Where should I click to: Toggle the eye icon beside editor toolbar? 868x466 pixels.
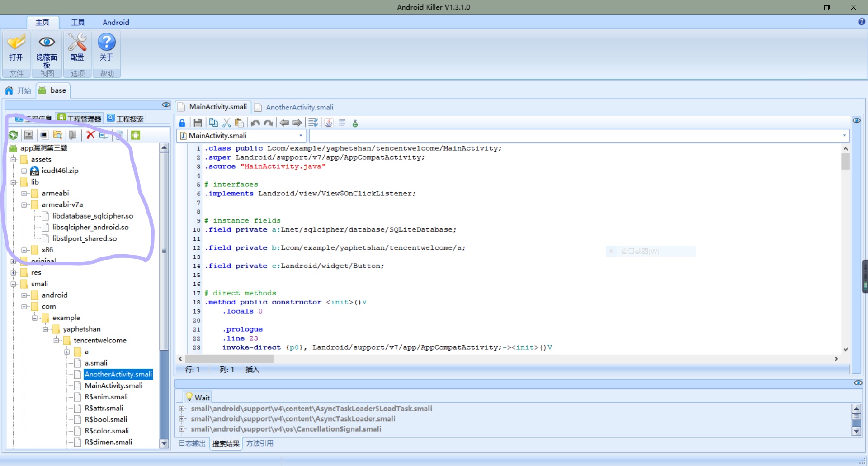(x=856, y=120)
